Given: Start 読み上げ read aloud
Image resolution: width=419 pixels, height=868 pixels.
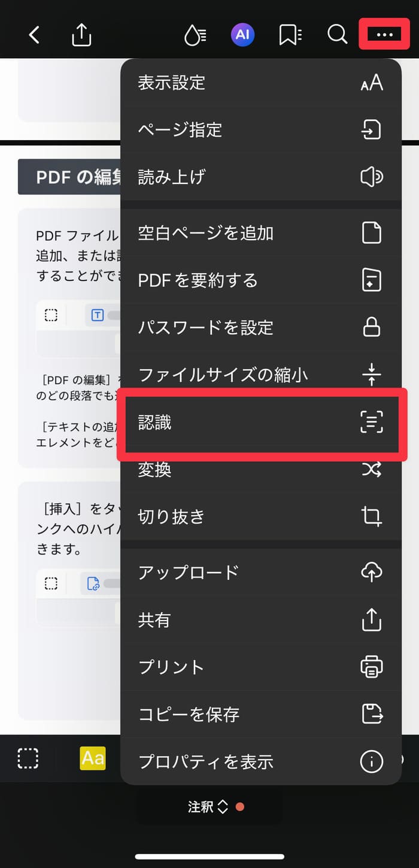Looking at the screenshot, I should click(x=261, y=177).
